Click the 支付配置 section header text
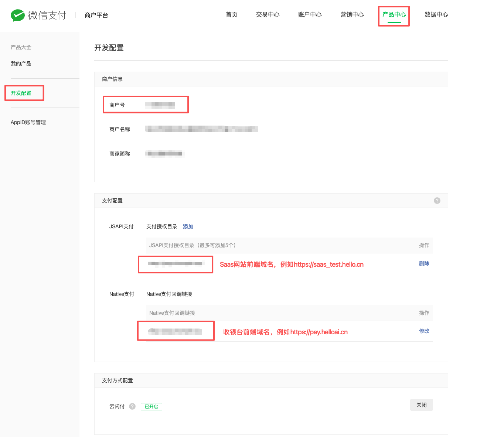 point(112,201)
